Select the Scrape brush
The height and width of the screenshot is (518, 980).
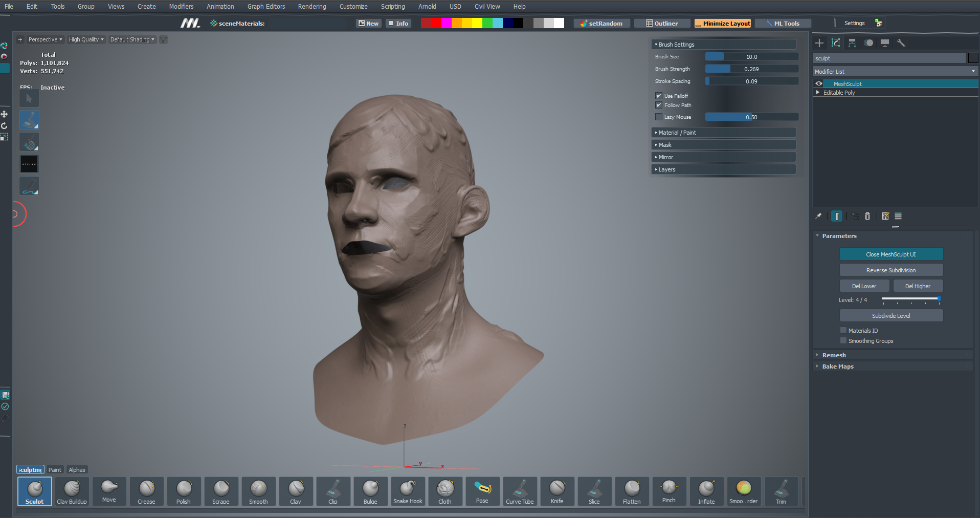tap(221, 491)
